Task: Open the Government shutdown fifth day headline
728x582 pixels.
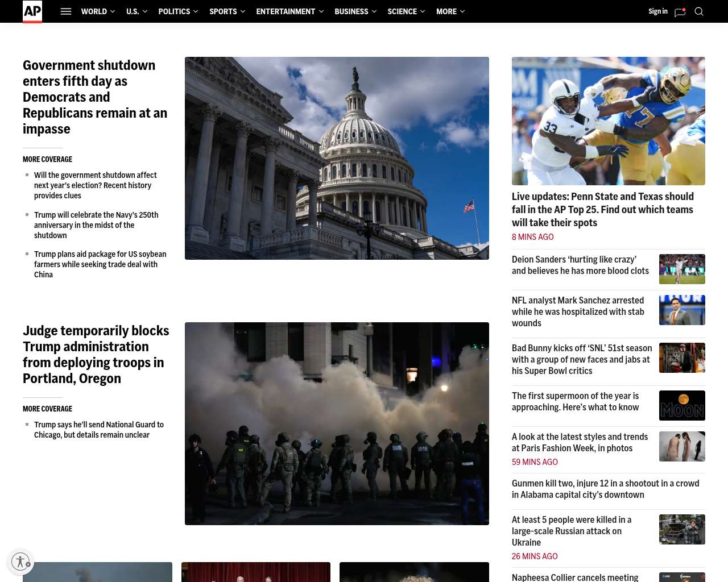Action: (x=95, y=97)
